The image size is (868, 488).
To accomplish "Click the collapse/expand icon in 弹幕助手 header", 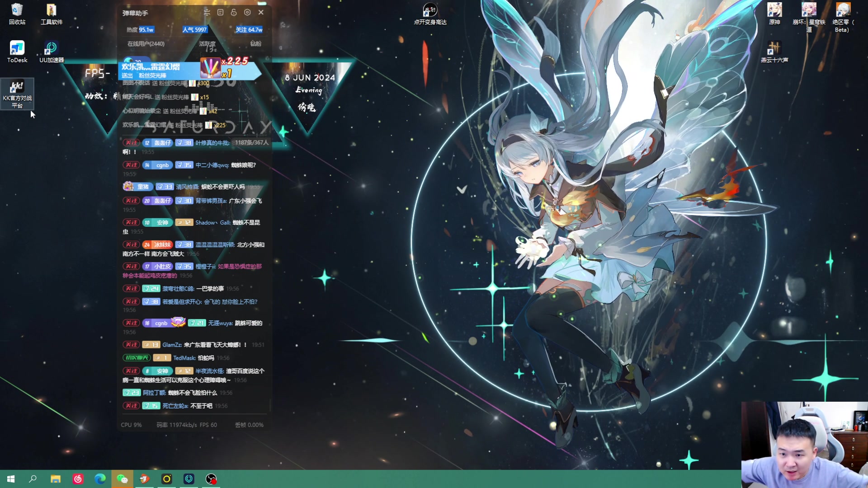I will click(207, 13).
